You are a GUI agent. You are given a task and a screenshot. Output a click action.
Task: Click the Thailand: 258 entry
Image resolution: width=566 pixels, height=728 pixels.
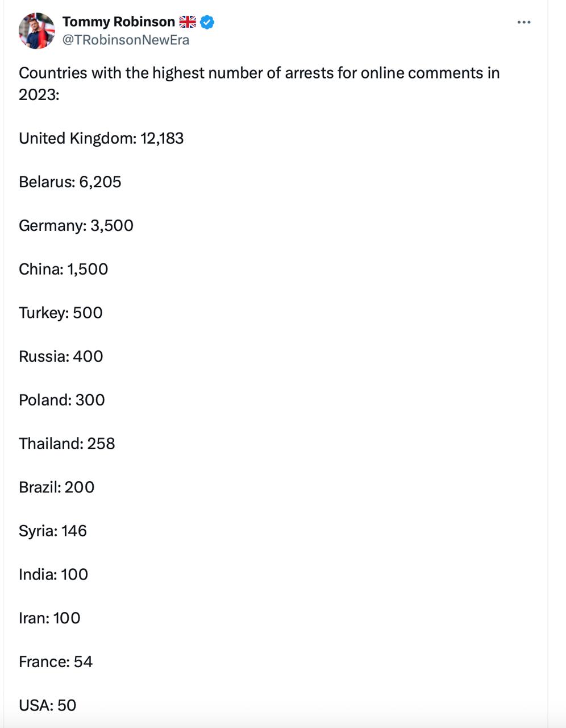(x=67, y=444)
